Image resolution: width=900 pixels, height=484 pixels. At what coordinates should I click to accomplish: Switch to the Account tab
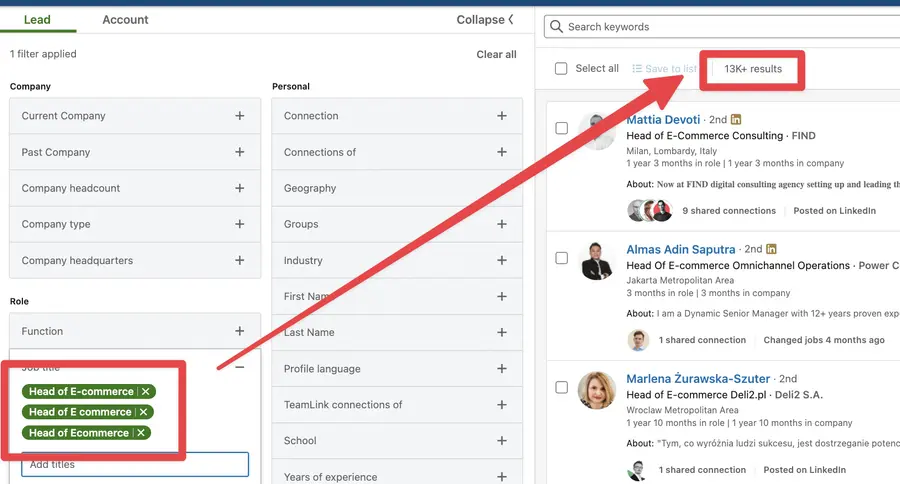[x=125, y=20]
